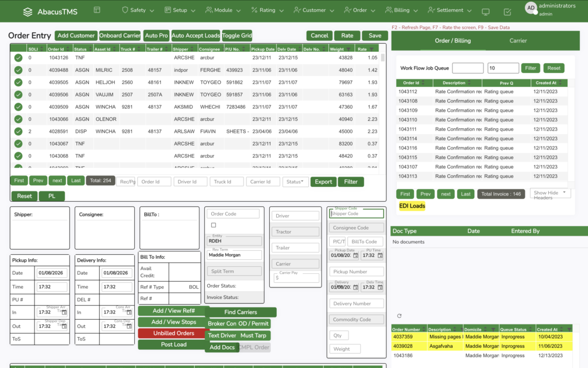
Task: Open the administrators user avatar
Action: tap(531, 8)
